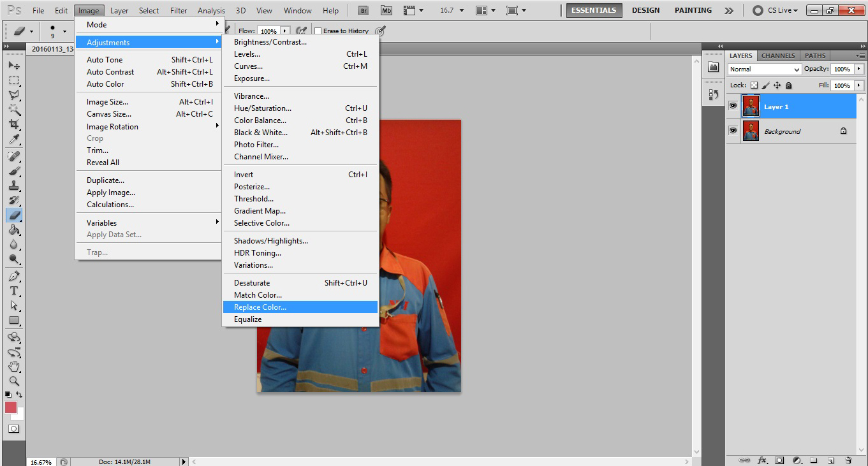The image size is (868, 466).
Task: Select the Clone Stamp tool
Action: pos(14,185)
